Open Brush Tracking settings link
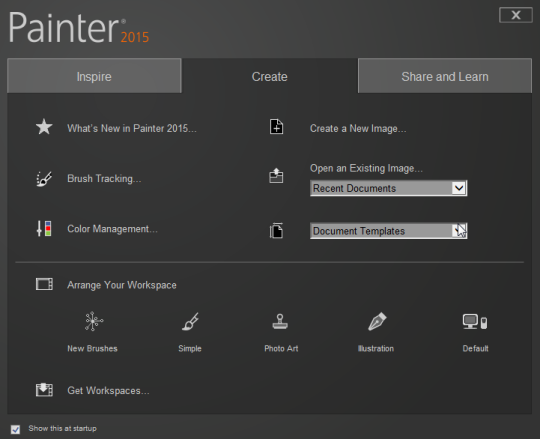The height and width of the screenshot is (439, 540). click(104, 179)
